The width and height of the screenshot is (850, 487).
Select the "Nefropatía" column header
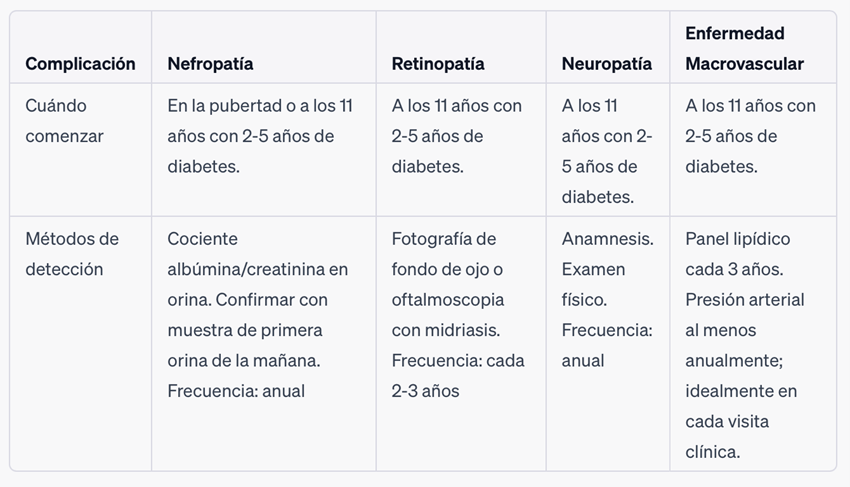pyautogui.click(x=210, y=64)
